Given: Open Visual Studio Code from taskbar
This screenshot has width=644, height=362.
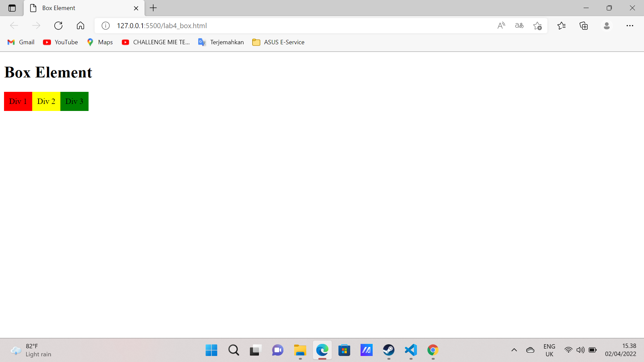Looking at the screenshot, I should pos(411,350).
